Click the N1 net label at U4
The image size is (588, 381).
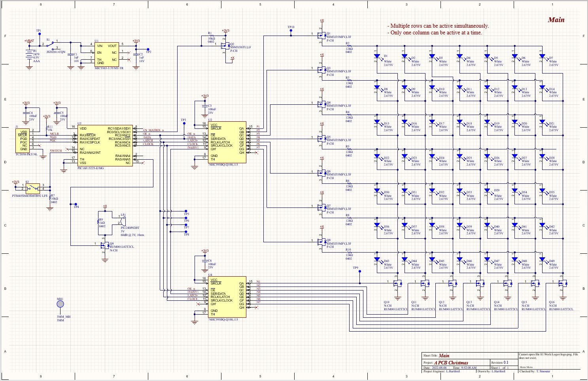258,282
